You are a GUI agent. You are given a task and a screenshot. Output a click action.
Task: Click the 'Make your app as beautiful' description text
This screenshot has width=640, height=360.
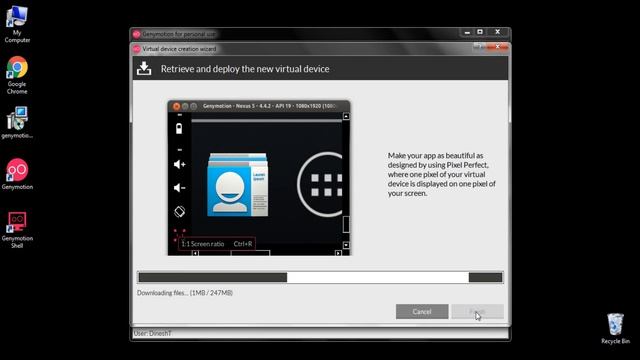pyautogui.click(x=442, y=174)
